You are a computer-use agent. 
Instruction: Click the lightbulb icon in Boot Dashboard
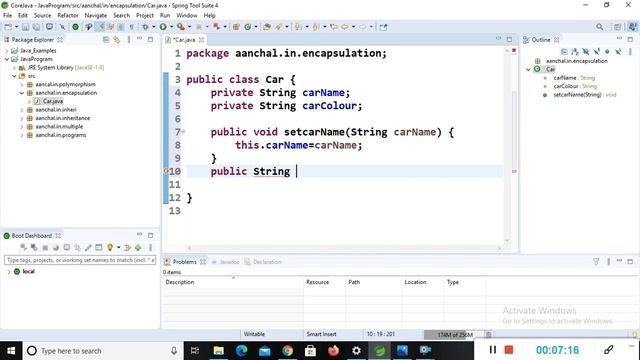coord(109,247)
